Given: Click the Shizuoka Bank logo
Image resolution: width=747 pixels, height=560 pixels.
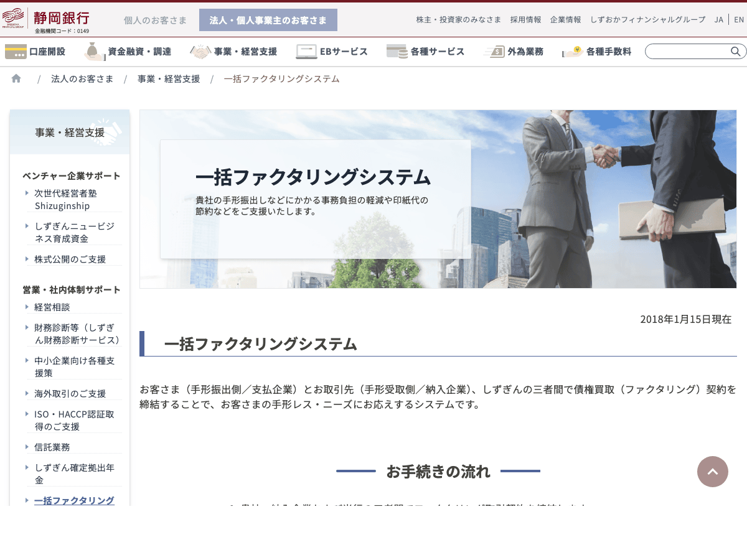Looking at the screenshot, I should click(x=46, y=20).
